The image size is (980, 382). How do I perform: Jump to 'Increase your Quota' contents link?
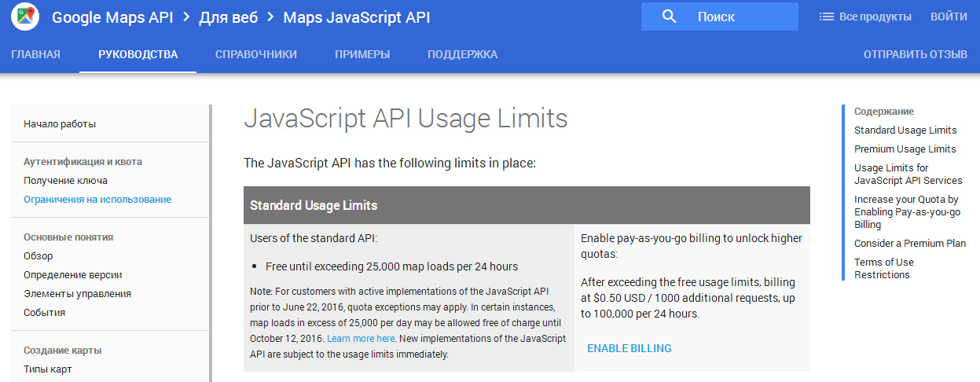tap(908, 211)
